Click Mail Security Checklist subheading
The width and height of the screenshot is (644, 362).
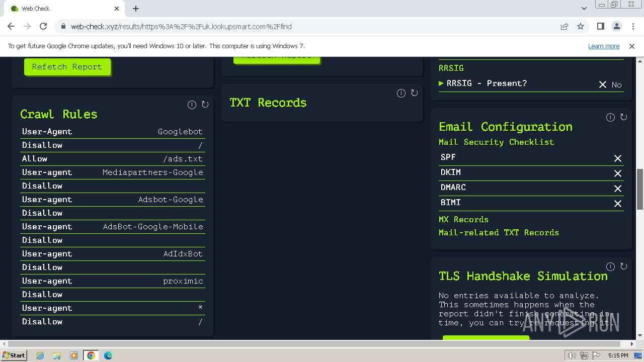(496, 142)
